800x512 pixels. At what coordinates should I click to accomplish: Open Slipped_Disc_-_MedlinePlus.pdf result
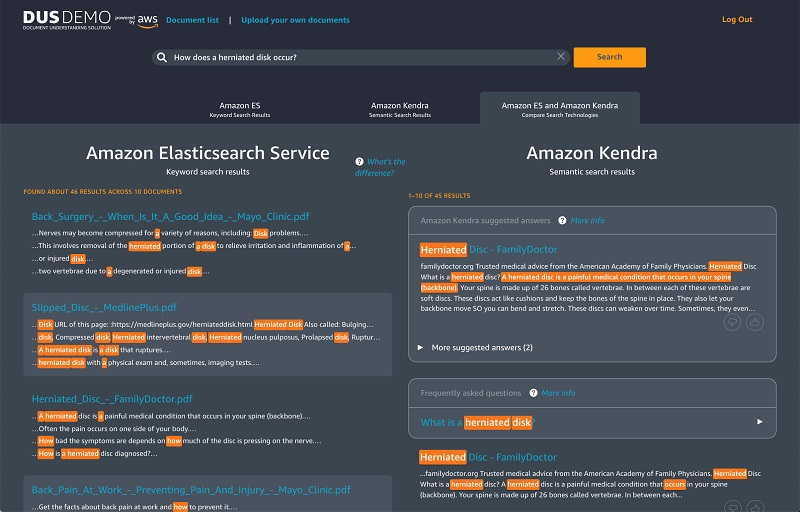(104, 307)
